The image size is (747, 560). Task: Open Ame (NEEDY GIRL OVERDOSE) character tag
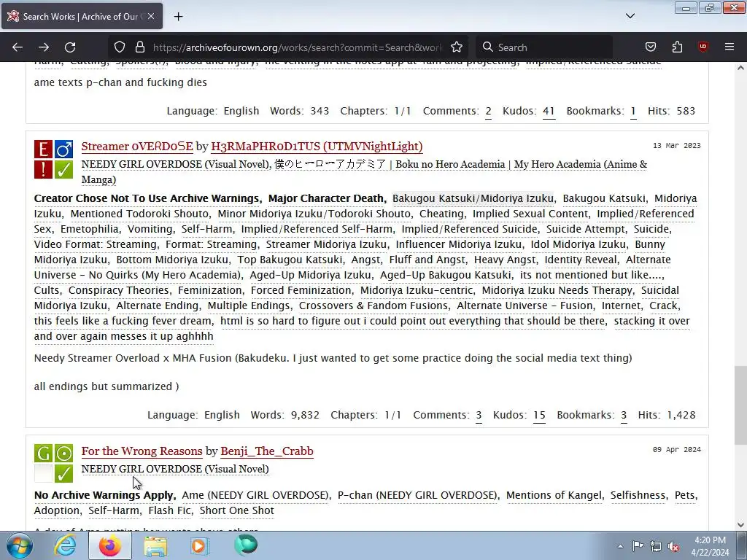(x=255, y=495)
